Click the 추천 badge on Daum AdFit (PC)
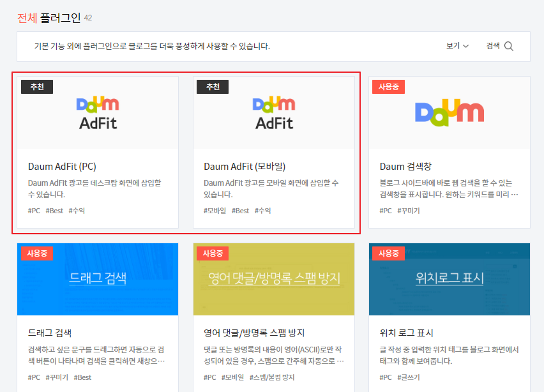The image size is (544, 392). (x=37, y=87)
